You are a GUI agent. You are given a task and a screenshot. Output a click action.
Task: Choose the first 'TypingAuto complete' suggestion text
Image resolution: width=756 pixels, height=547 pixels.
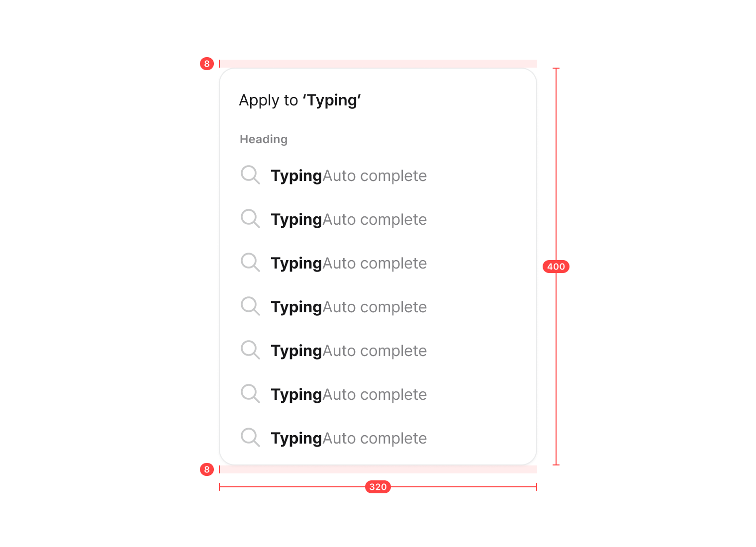coord(349,176)
